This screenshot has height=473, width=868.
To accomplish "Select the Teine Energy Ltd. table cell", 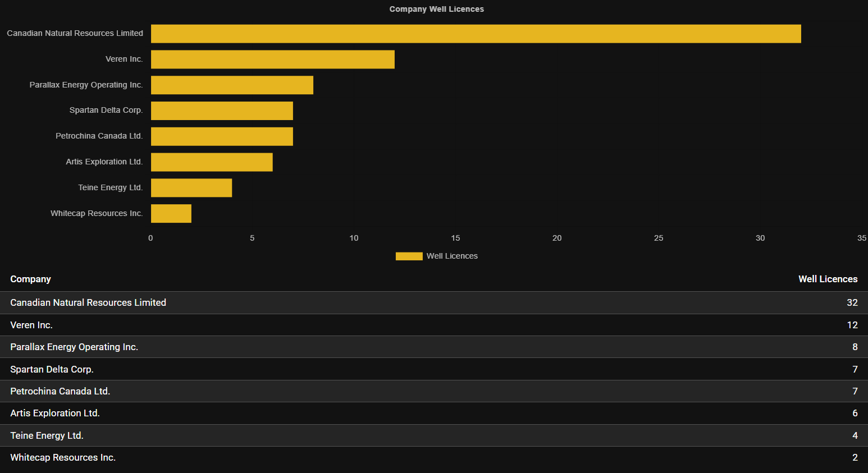I will pos(47,435).
